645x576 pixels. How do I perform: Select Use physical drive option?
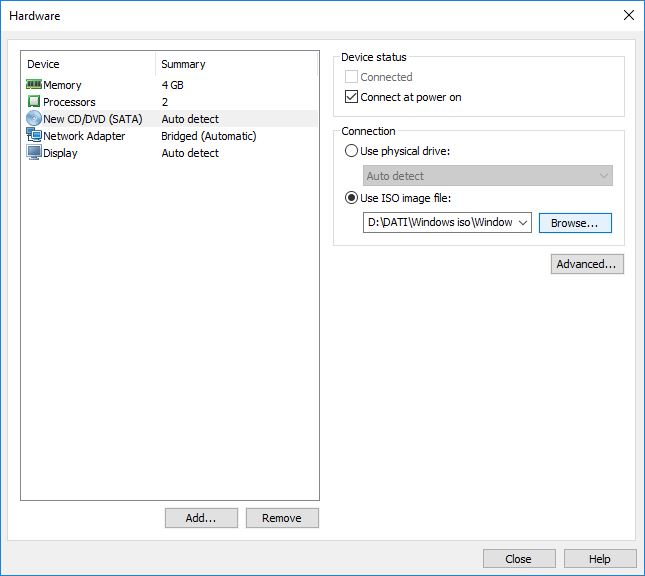tap(351, 151)
